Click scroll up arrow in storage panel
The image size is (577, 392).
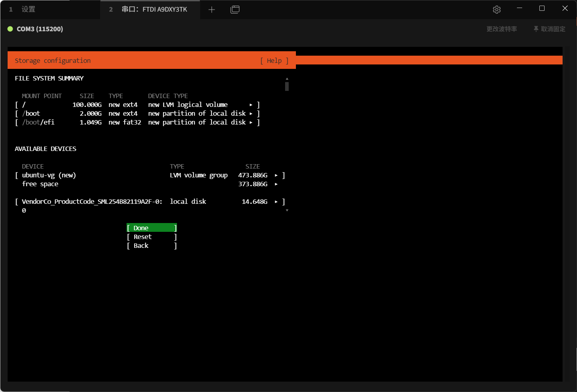point(287,79)
